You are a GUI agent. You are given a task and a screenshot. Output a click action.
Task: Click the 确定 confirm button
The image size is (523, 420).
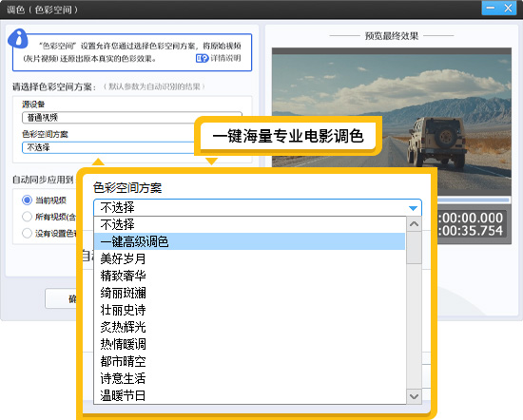61,298
